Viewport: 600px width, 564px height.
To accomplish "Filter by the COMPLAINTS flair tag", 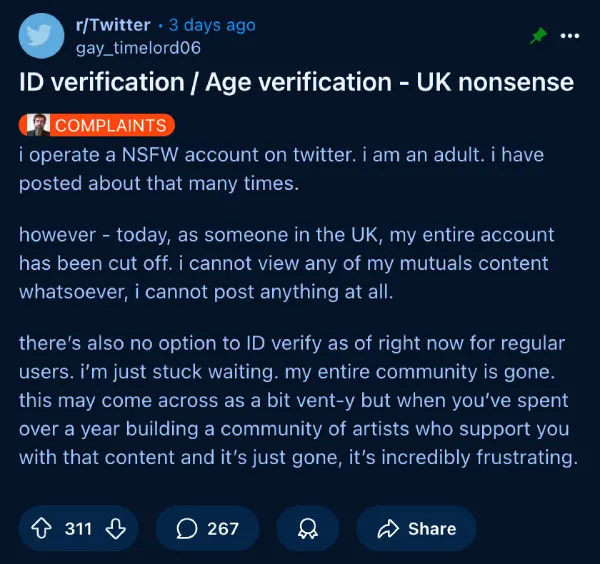I will 110,125.
